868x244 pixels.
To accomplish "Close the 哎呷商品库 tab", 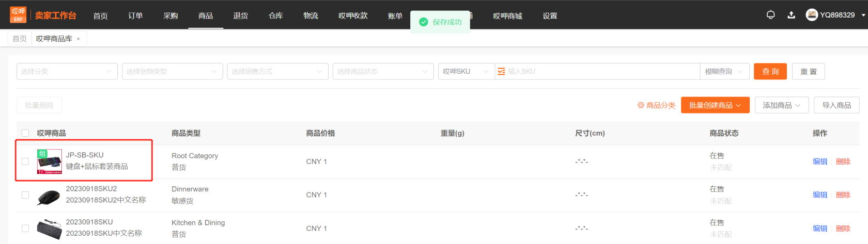I will point(79,39).
